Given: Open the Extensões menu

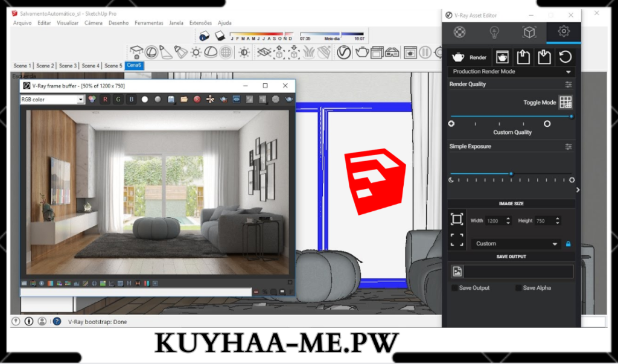Looking at the screenshot, I should point(200,23).
